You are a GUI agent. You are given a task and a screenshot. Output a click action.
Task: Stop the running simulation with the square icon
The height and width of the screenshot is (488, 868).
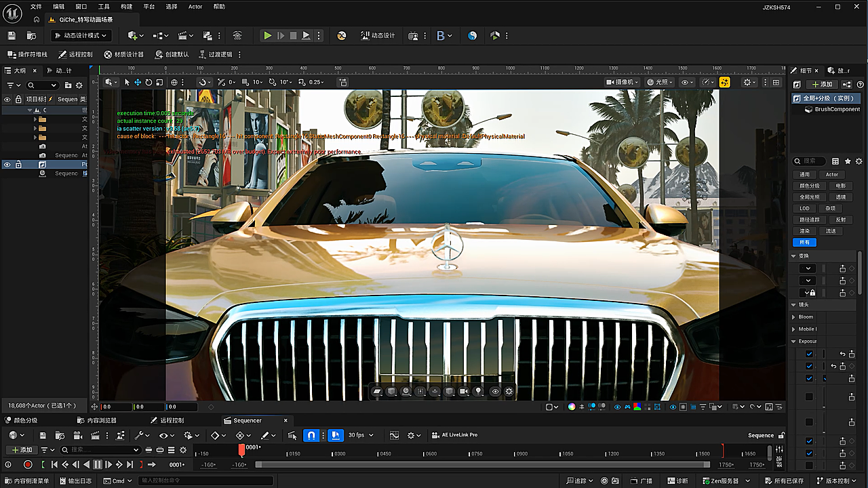(293, 35)
